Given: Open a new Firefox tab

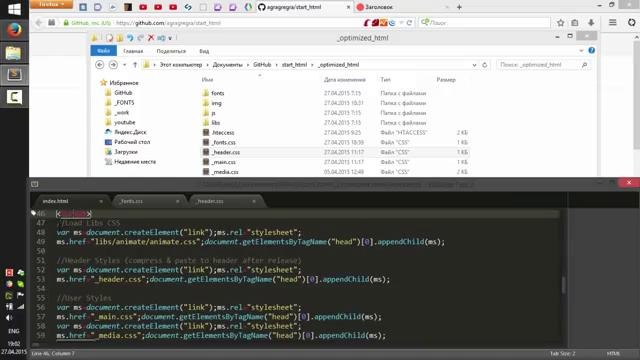Looking at the screenshot, I should coord(459,7).
